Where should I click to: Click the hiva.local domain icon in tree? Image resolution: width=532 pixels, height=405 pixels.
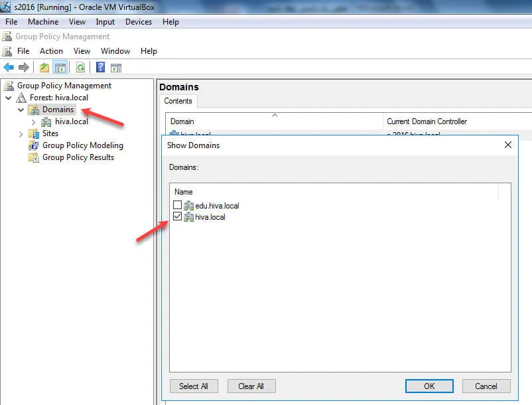[46, 121]
